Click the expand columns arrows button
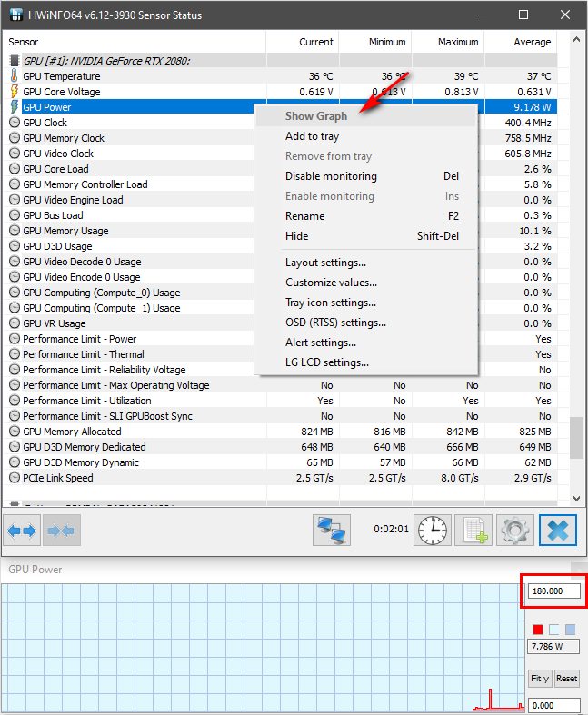 [22, 531]
